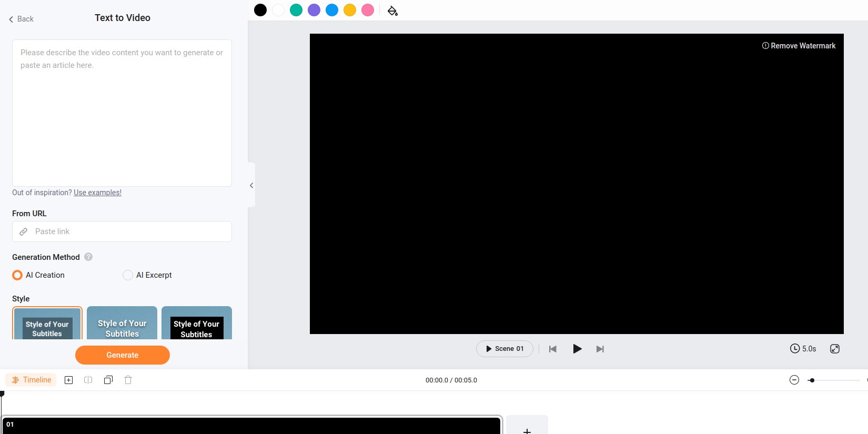Viewport: 868px width, 434px height.
Task: Pick the purple color swatch
Action: click(314, 10)
